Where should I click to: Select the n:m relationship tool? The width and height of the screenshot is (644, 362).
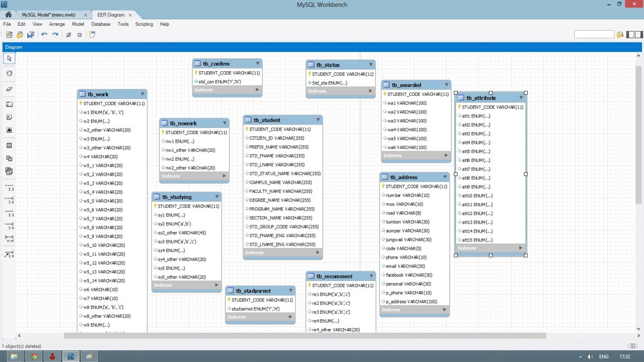[x=9, y=239]
